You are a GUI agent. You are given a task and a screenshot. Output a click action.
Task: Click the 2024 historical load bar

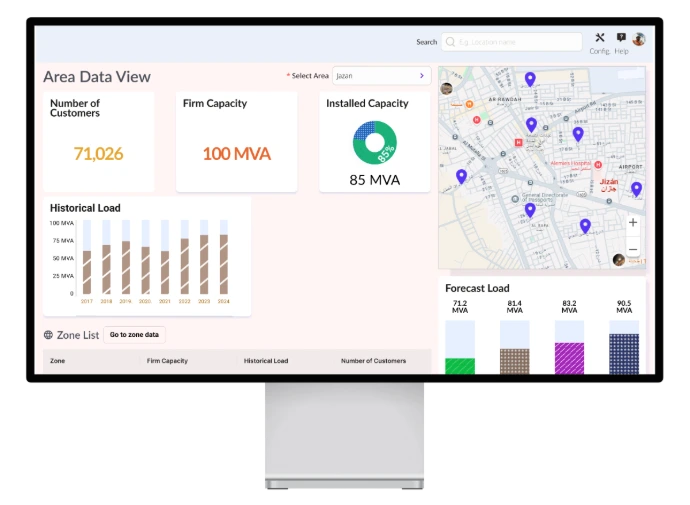(x=224, y=263)
